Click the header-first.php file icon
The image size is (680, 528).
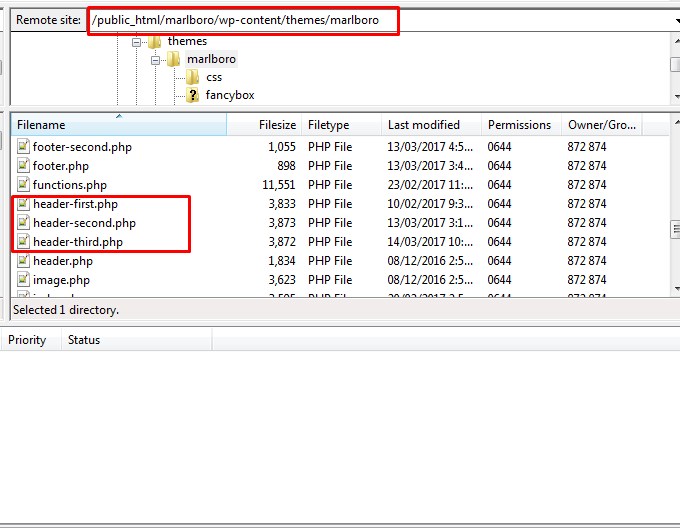tap(23, 204)
